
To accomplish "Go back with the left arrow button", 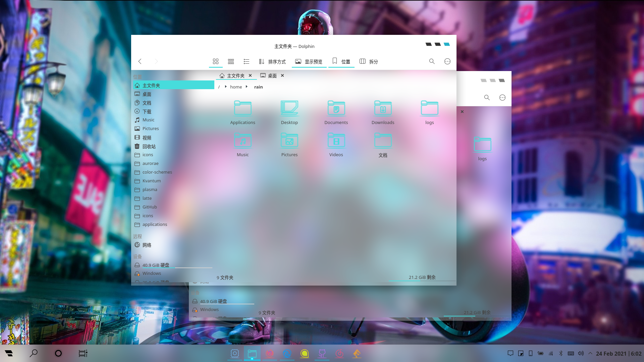I will (140, 61).
